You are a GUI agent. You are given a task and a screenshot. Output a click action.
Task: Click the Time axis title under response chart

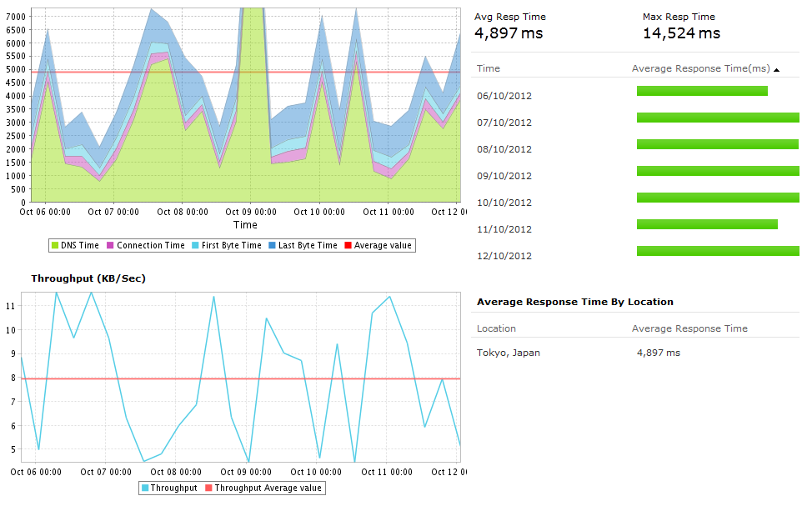point(245,225)
